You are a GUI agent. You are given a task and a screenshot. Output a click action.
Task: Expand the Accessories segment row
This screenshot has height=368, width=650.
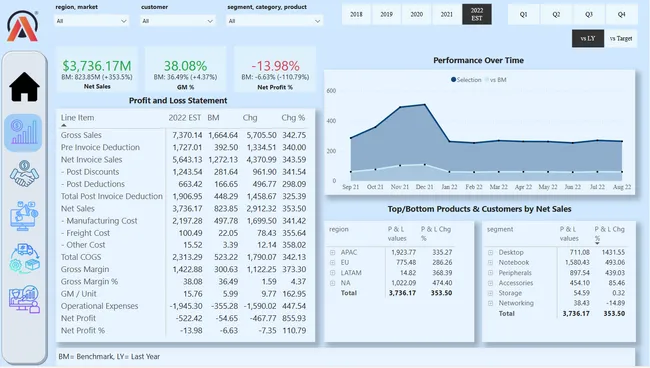click(490, 283)
